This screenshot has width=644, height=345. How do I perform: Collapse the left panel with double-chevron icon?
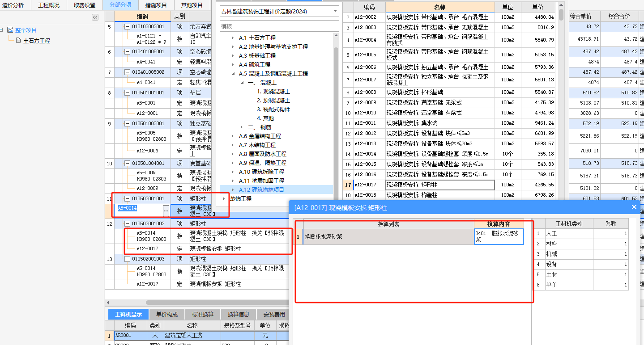tap(95, 17)
